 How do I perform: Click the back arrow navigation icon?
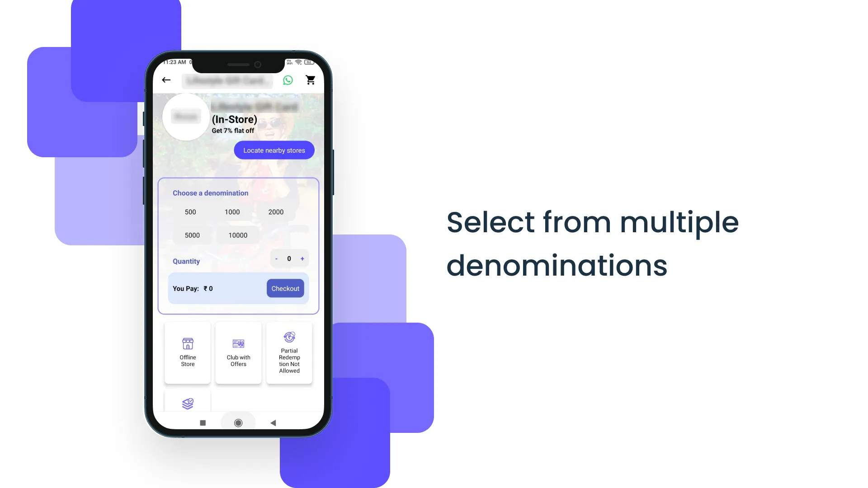pos(166,80)
